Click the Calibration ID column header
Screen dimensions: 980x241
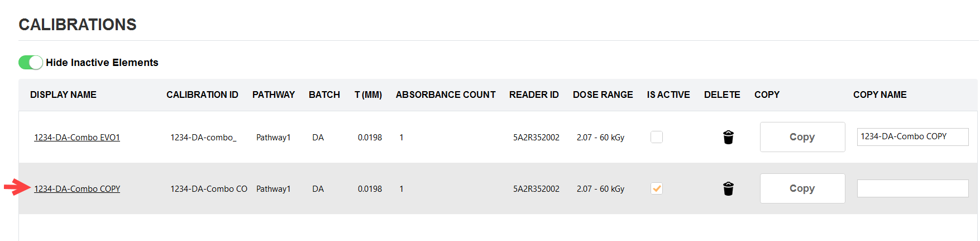(x=202, y=95)
